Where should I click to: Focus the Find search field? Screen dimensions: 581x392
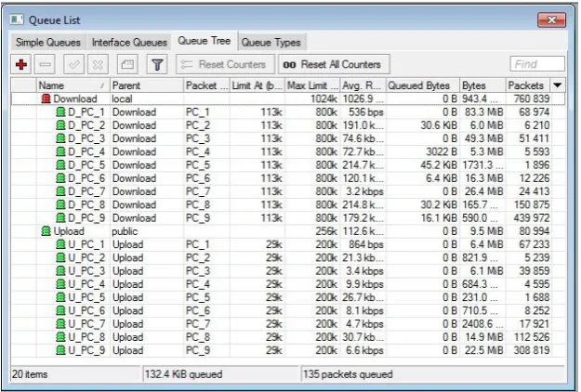coord(537,64)
